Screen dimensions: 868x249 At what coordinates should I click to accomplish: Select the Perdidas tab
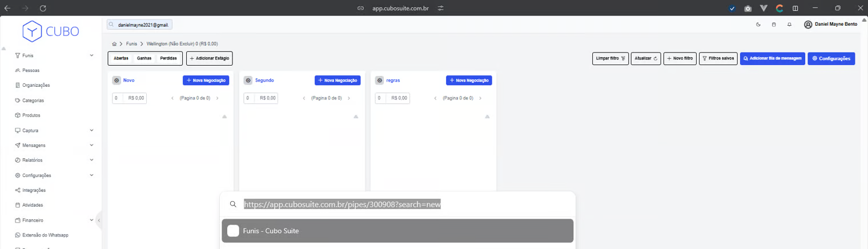tap(168, 58)
